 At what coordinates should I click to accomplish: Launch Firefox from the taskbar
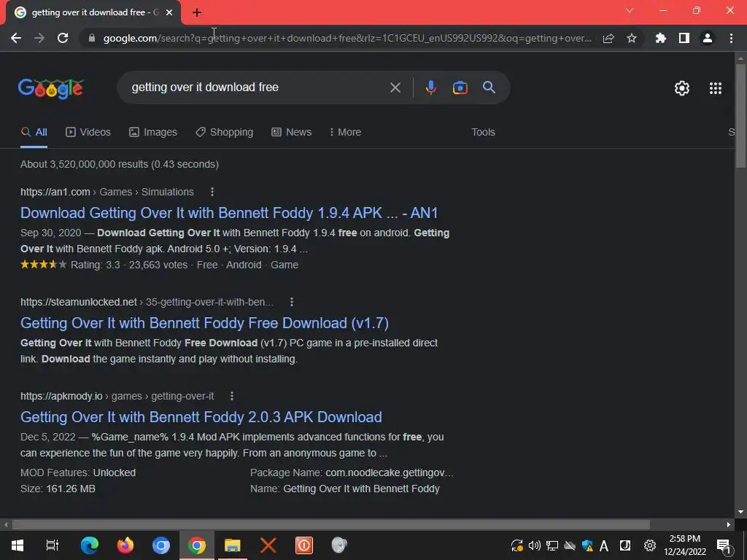[x=125, y=545]
